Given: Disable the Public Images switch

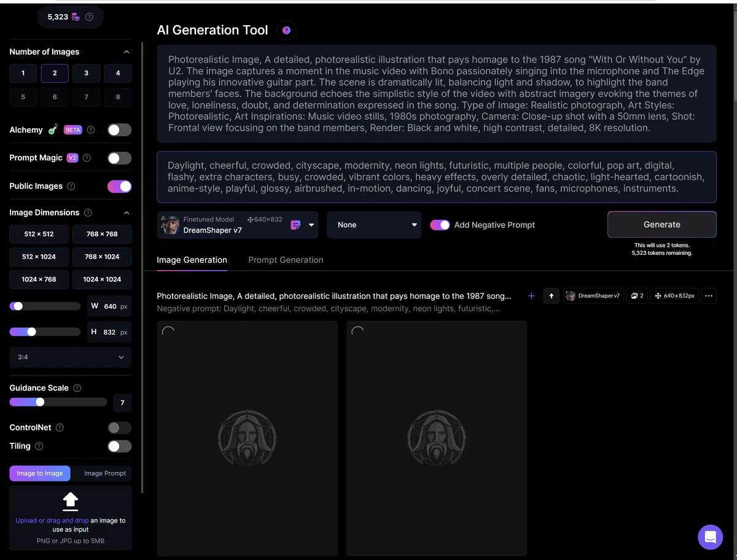Looking at the screenshot, I should point(120,186).
